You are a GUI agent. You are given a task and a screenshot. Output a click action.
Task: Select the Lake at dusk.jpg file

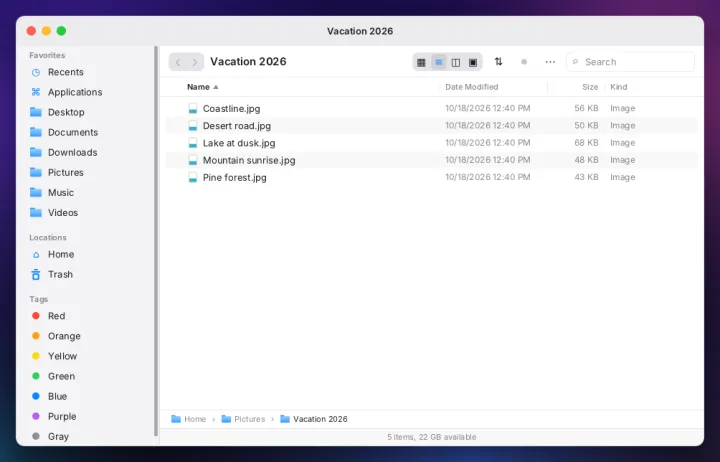click(432, 143)
